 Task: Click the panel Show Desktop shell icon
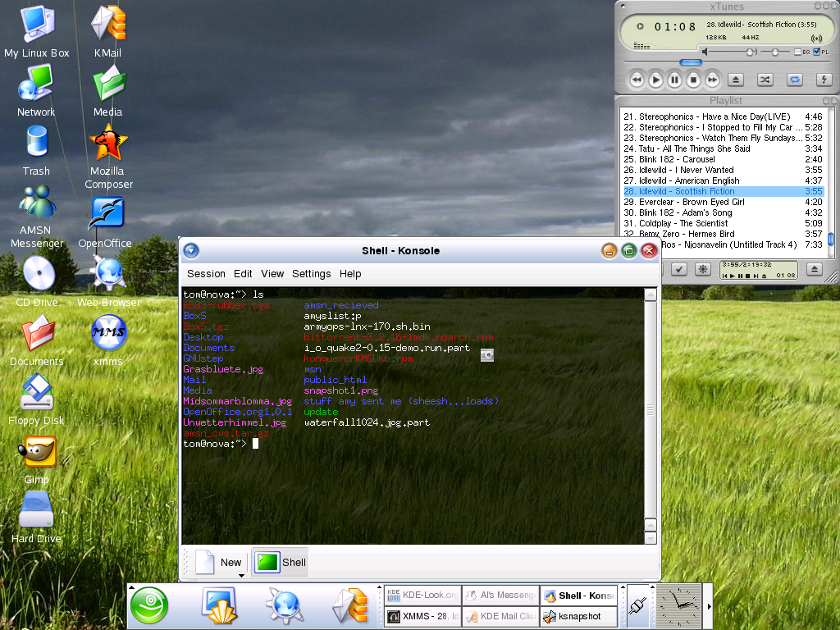[220, 605]
